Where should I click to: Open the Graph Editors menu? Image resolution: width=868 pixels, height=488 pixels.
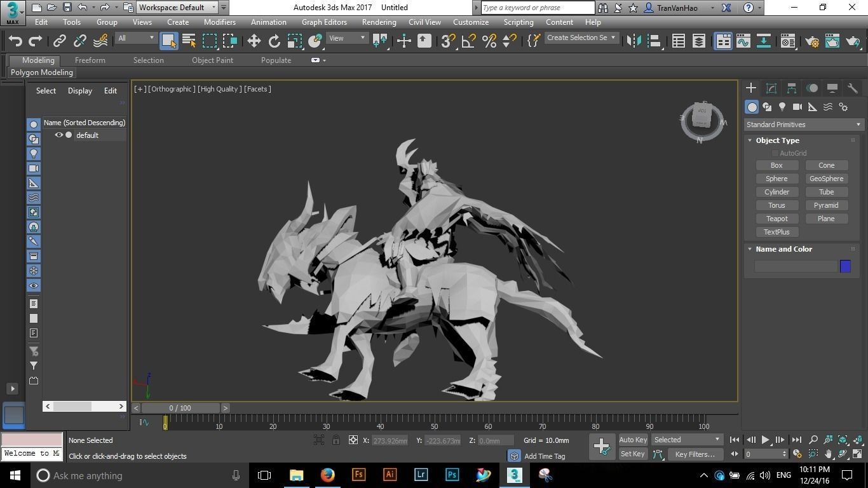point(324,22)
